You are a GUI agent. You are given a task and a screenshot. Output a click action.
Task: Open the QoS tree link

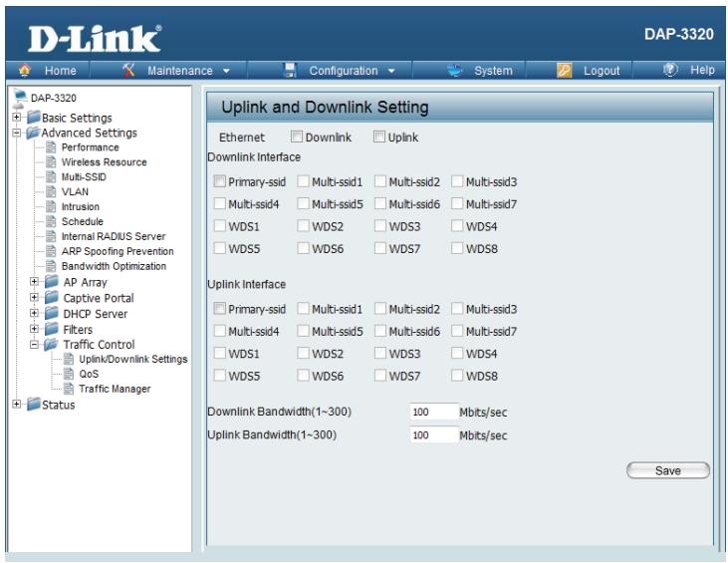[89, 374]
